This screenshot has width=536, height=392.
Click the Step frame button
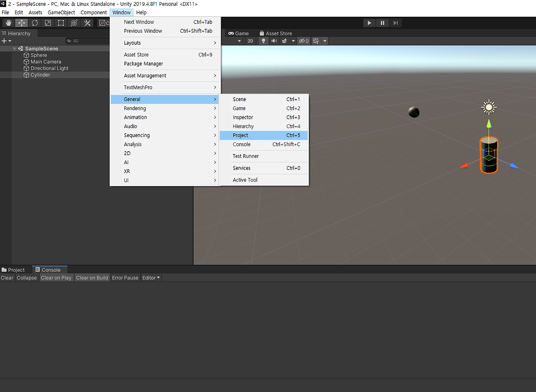pyautogui.click(x=396, y=23)
